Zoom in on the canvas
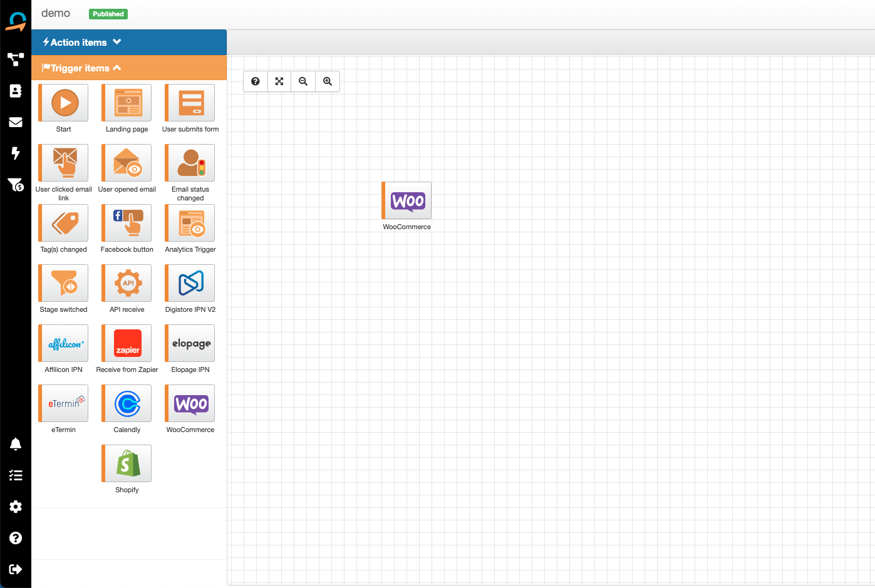 pos(328,81)
